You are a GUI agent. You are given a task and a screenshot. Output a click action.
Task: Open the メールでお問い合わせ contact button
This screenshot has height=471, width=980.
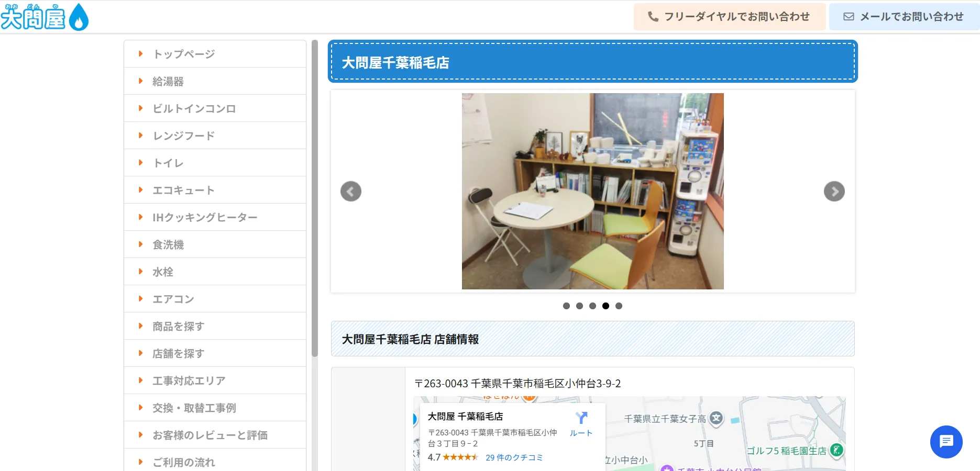[904, 17]
